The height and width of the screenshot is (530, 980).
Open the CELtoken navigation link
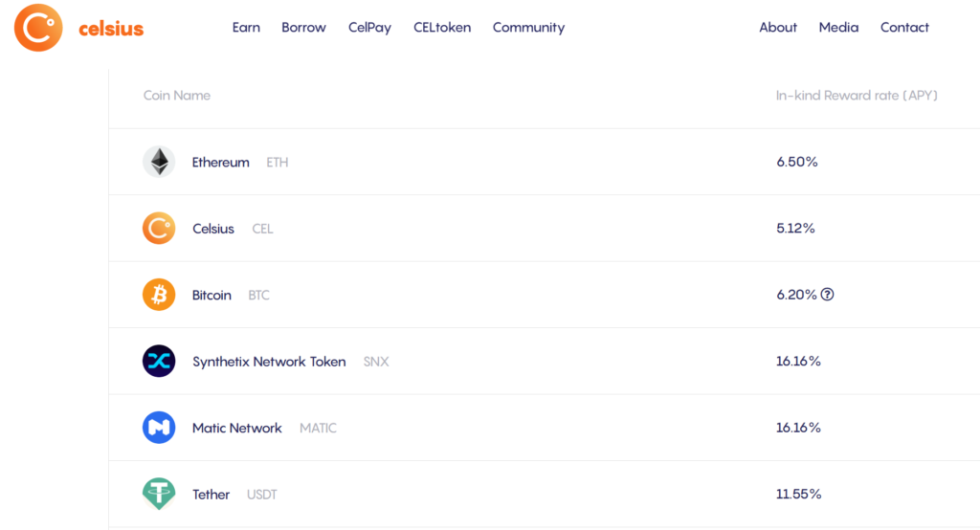tap(442, 28)
